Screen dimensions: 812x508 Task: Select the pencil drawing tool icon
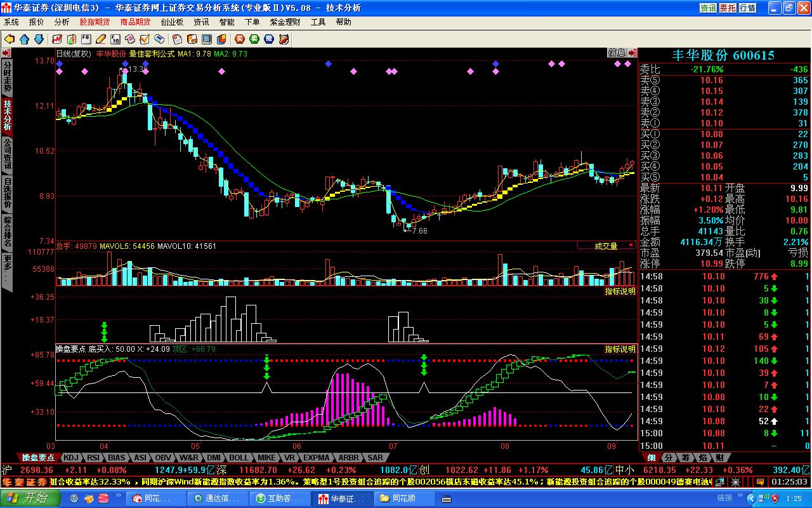coord(100,39)
